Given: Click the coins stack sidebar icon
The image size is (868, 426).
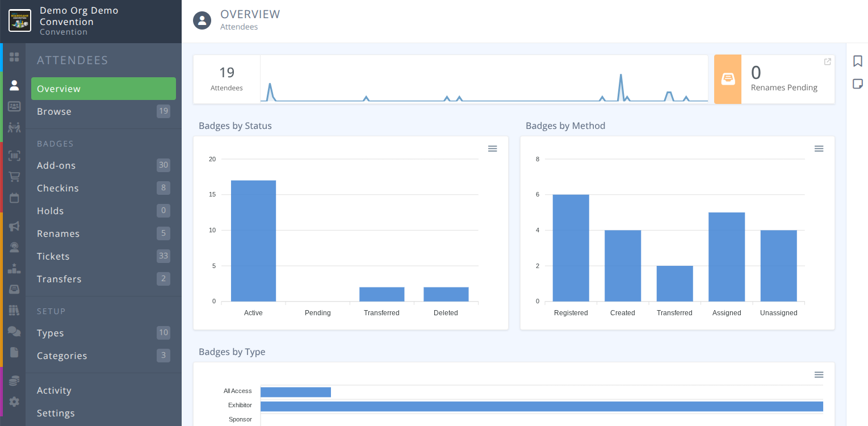Looking at the screenshot, I should pos(14,381).
